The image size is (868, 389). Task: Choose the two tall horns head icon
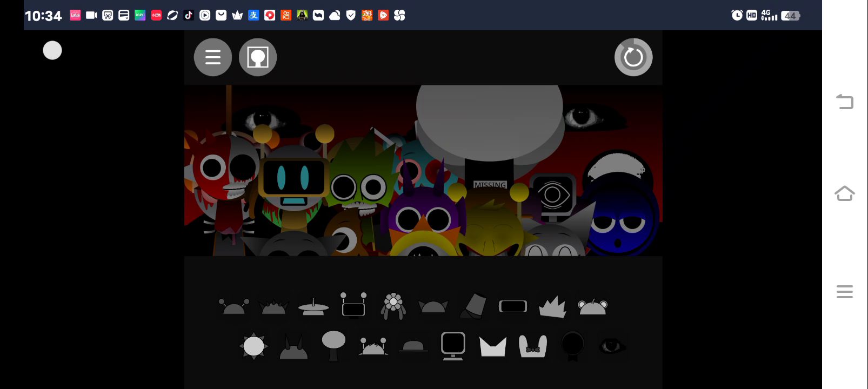(293, 347)
